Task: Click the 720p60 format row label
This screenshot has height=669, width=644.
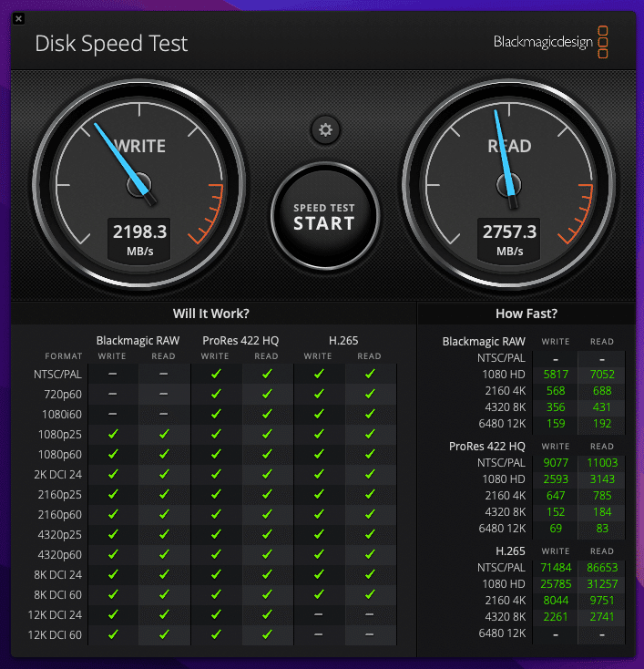Action: (63, 395)
